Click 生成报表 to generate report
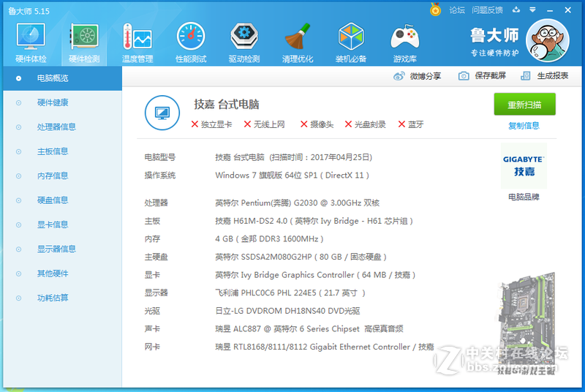The image size is (585, 392). pyautogui.click(x=544, y=76)
